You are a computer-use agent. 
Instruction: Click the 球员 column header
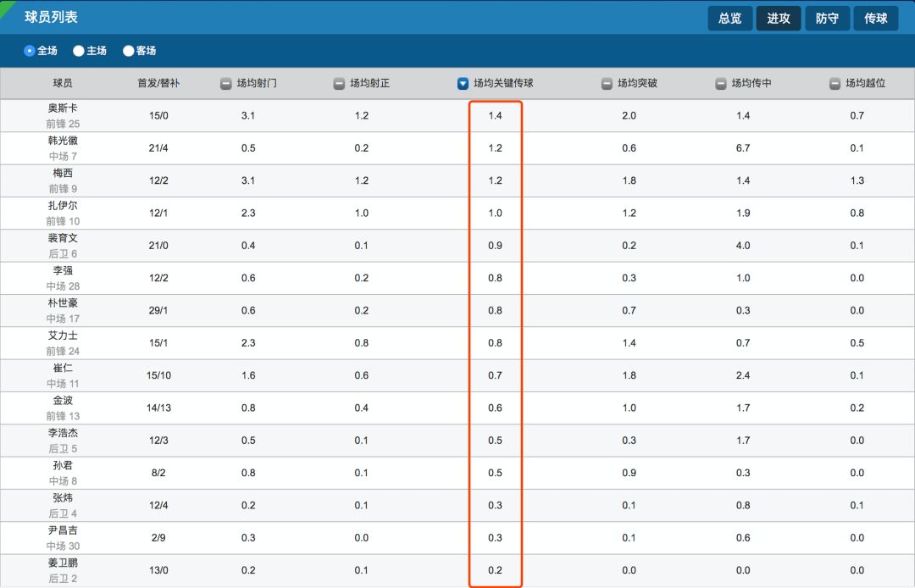click(63, 83)
